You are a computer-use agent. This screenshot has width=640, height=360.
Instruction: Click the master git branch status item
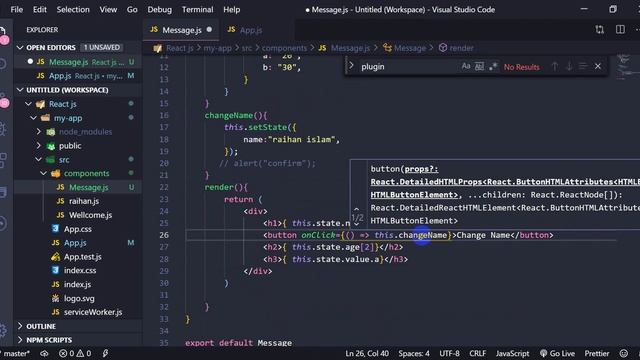(16, 353)
